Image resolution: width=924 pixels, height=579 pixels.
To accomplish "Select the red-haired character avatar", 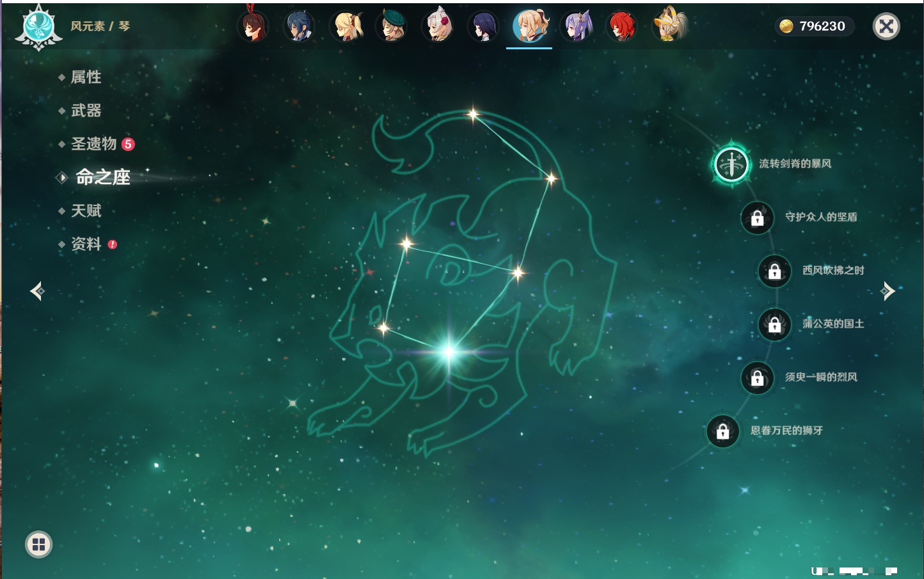I will (621, 26).
